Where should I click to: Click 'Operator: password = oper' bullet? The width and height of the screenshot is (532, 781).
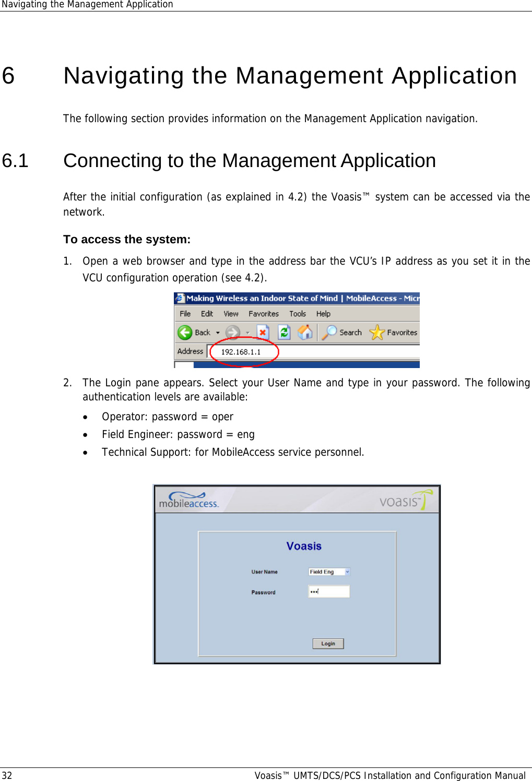pyautogui.click(x=168, y=417)
